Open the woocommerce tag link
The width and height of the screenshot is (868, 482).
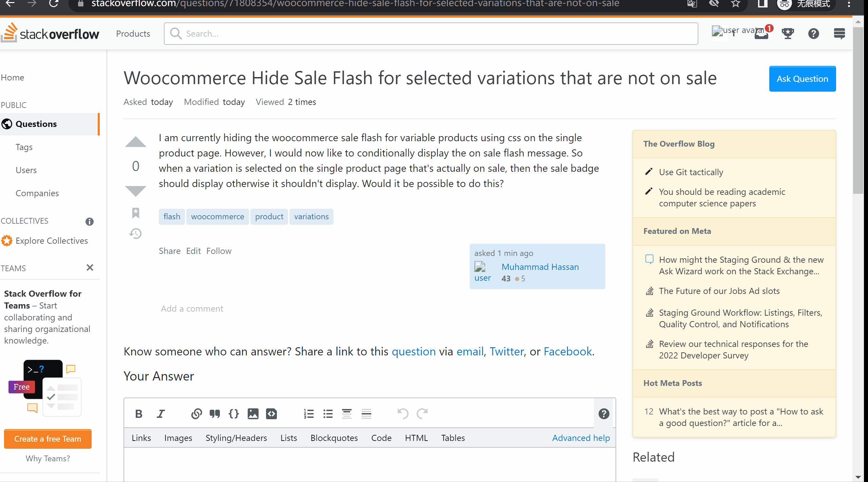coord(218,217)
